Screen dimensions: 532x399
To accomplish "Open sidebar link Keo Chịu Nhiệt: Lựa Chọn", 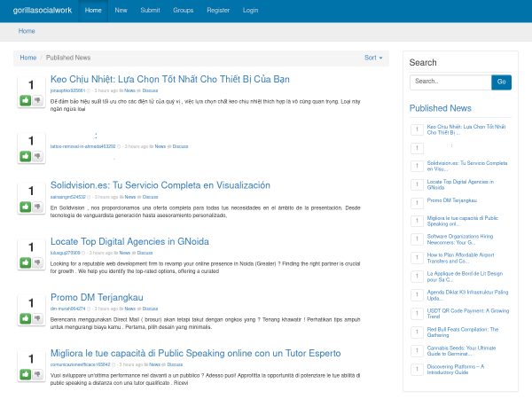I will click(466, 129).
